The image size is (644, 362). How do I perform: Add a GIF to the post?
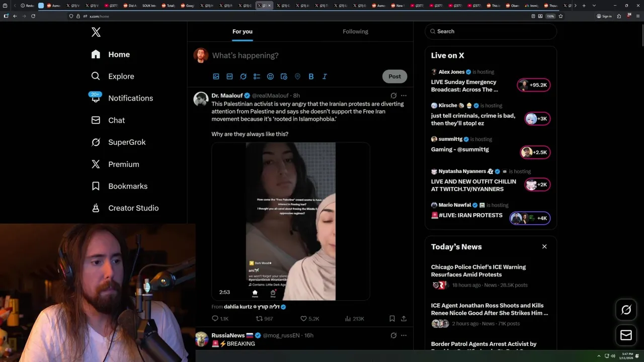point(229,76)
